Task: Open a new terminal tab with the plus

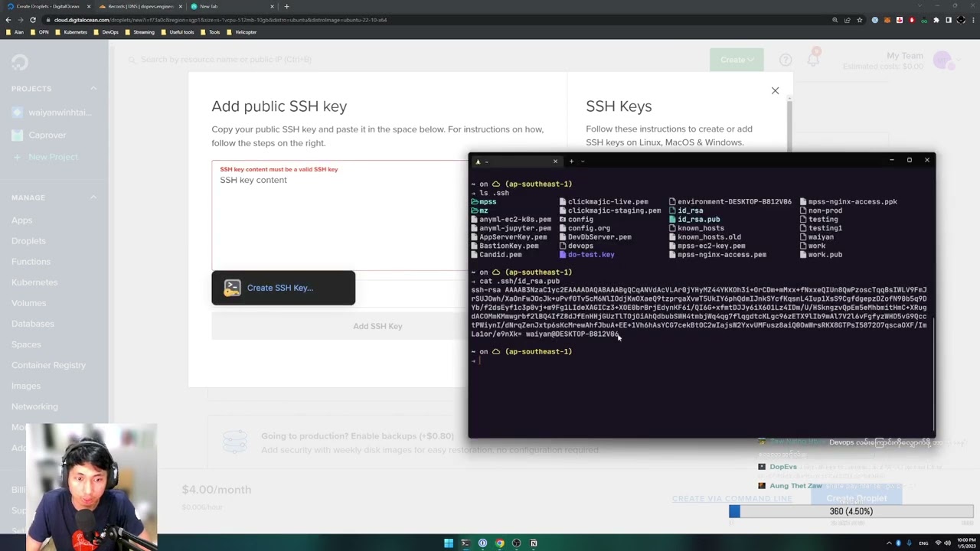Action: (571, 161)
